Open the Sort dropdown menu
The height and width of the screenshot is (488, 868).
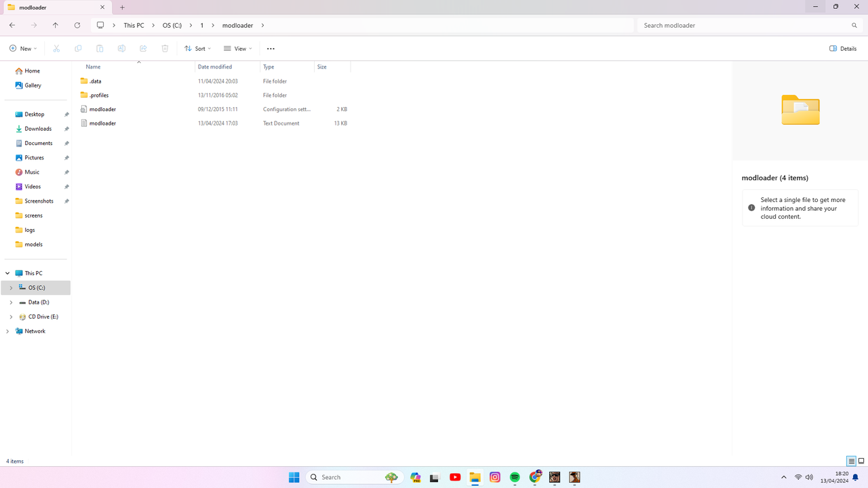[x=198, y=49]
